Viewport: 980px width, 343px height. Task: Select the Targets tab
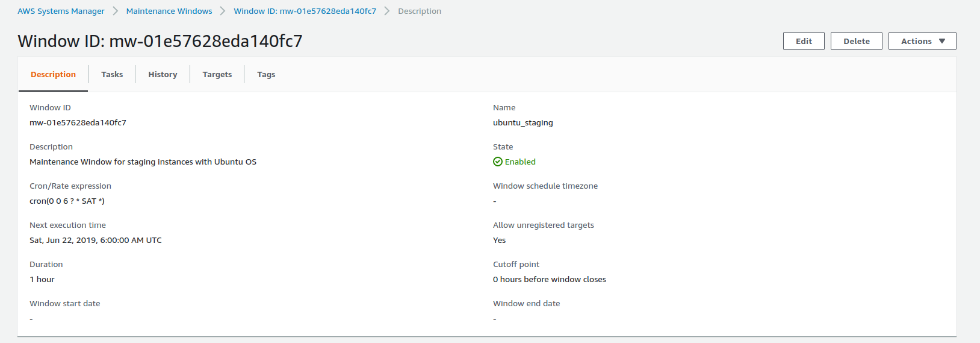217,74
